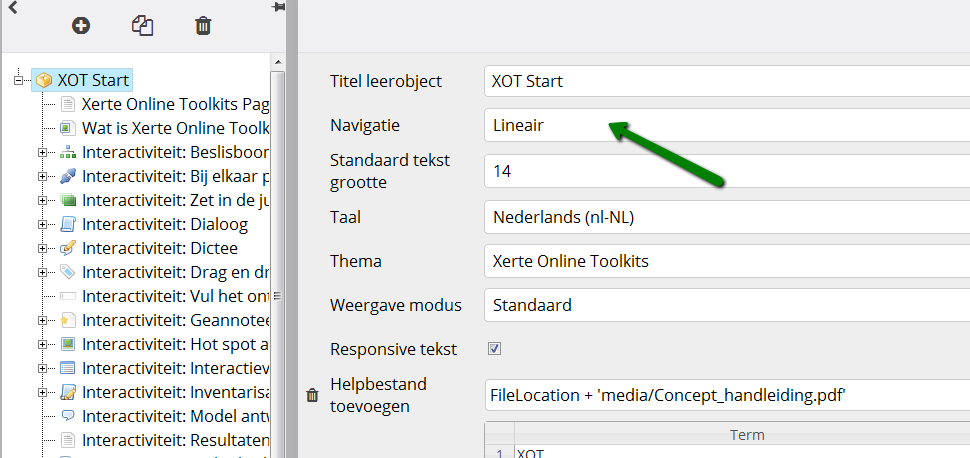Collapse the XOT Start root node
Screen dimensions: 970x458
click(19, 80)
